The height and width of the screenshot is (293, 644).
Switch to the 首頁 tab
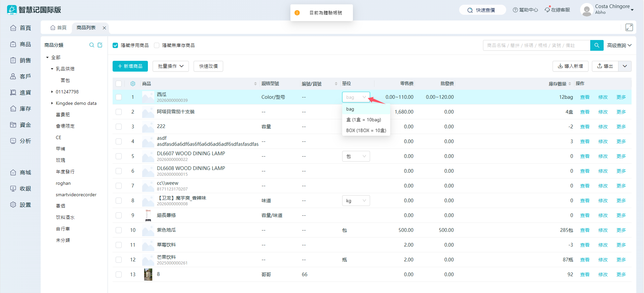58,28
